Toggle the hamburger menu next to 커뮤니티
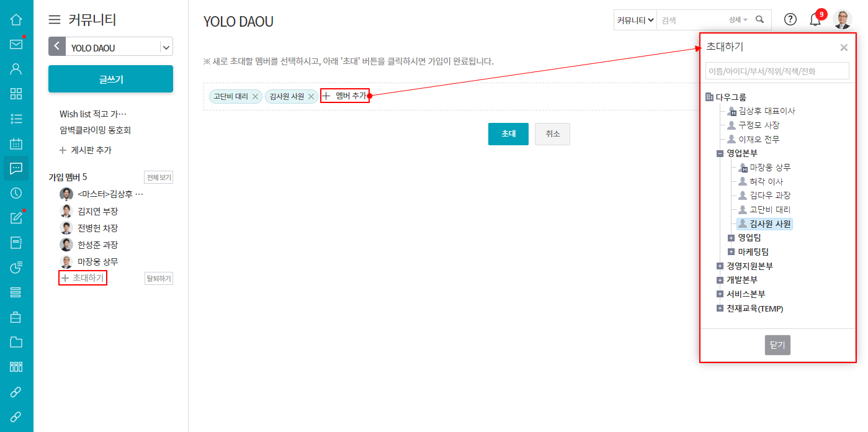 point(55,20)
